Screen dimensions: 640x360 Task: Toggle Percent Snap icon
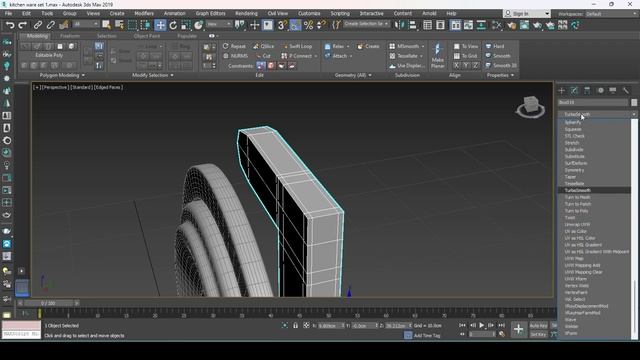[309, 25]
